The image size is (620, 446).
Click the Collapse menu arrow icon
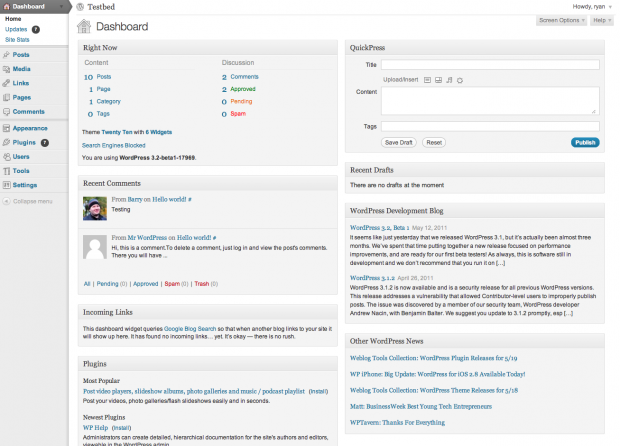pos(6,201)
